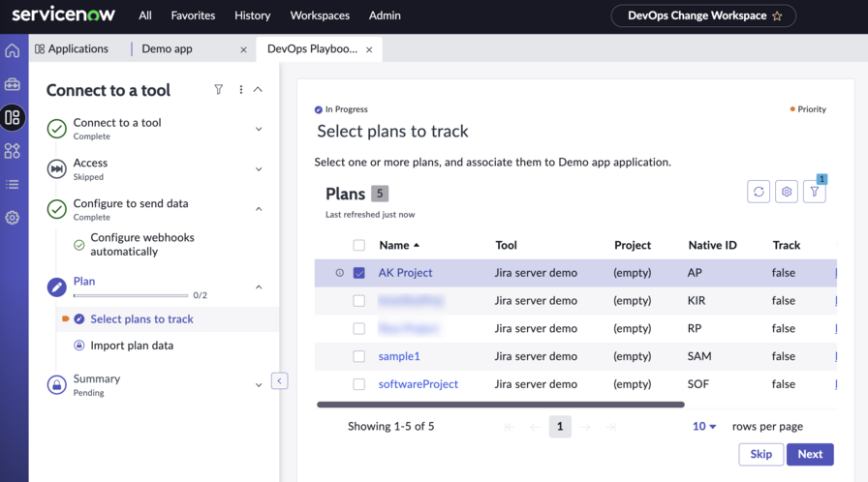The width and height of the screenshot is (868, 482).
Task: Click the check icon beside Configure webhooks automatically
Action: (79, 244)
